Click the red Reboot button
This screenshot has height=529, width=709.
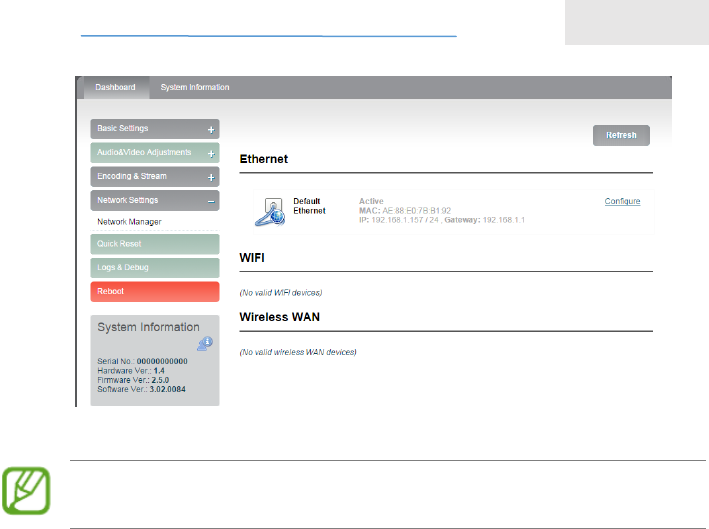click(x=155, y=292)
